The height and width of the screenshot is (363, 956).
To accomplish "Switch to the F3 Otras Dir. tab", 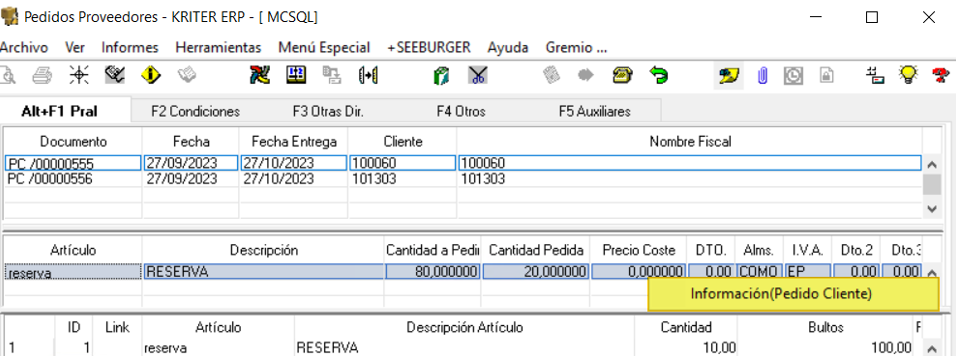I will point(328,112).
